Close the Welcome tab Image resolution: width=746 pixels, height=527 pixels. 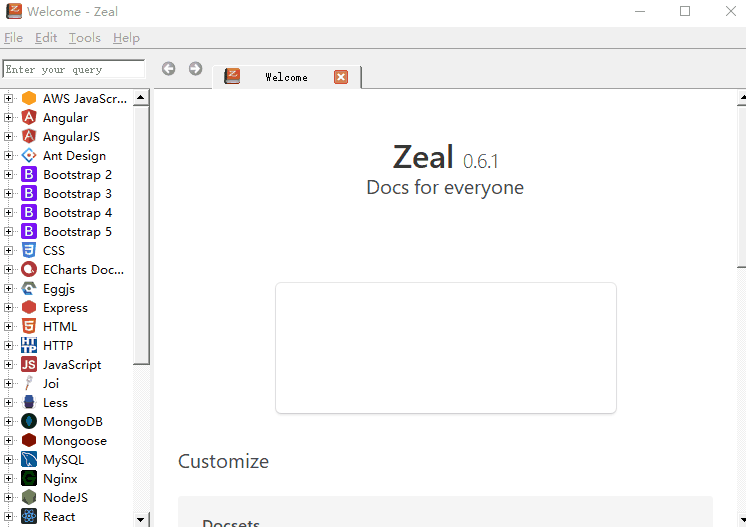tap(341, 77)
